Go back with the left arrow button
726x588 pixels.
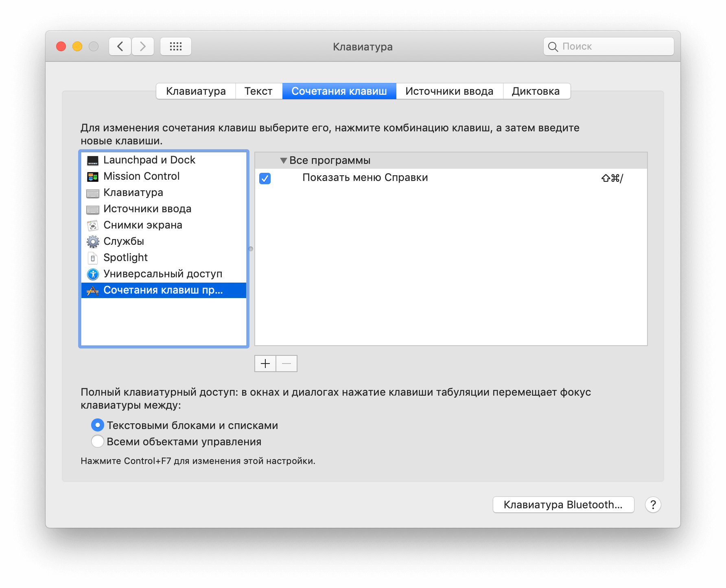pos(120,46)
